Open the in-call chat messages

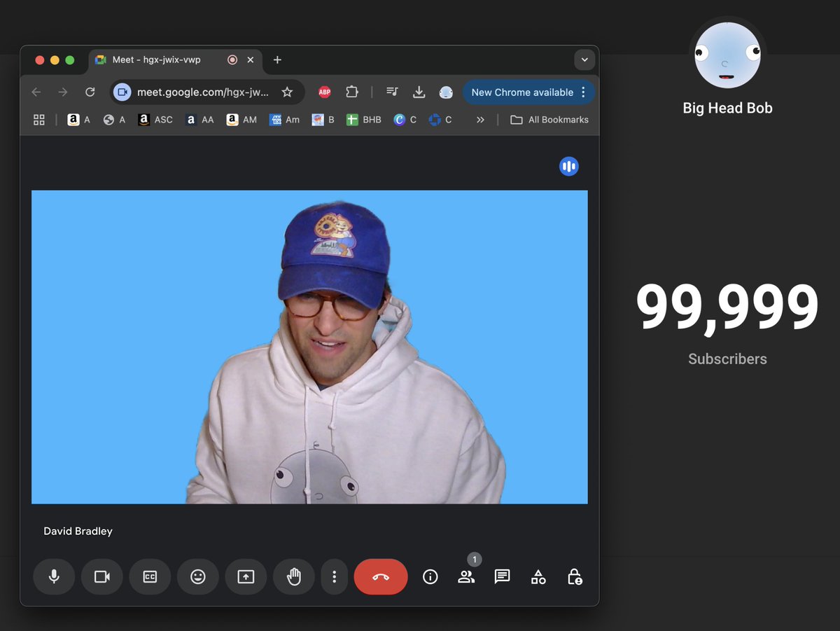[502, 576]
